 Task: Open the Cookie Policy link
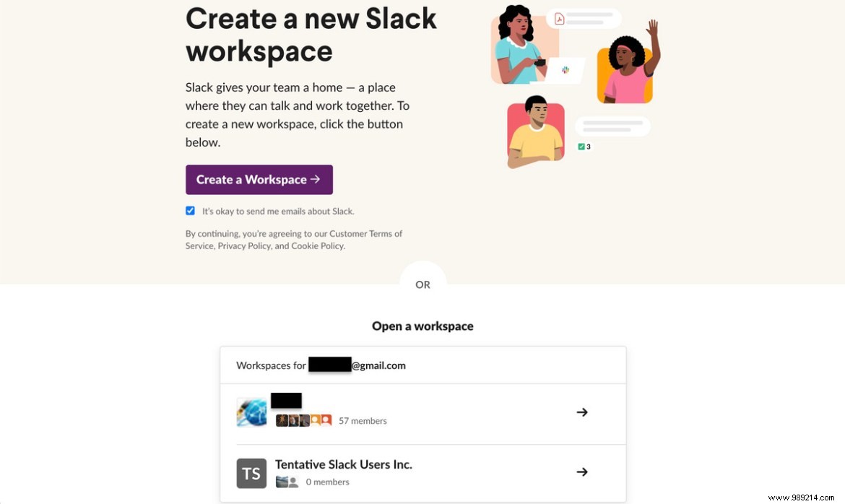coord(317,246)
